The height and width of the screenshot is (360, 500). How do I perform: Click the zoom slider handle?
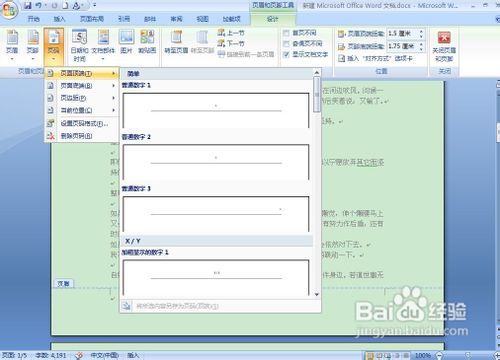468,356
